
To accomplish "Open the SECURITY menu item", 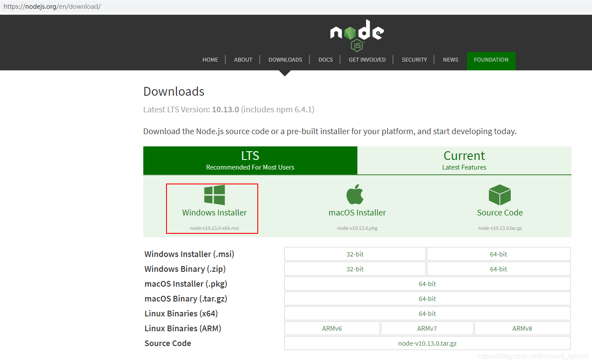I will pyautogui.click(x=414, y=60).
